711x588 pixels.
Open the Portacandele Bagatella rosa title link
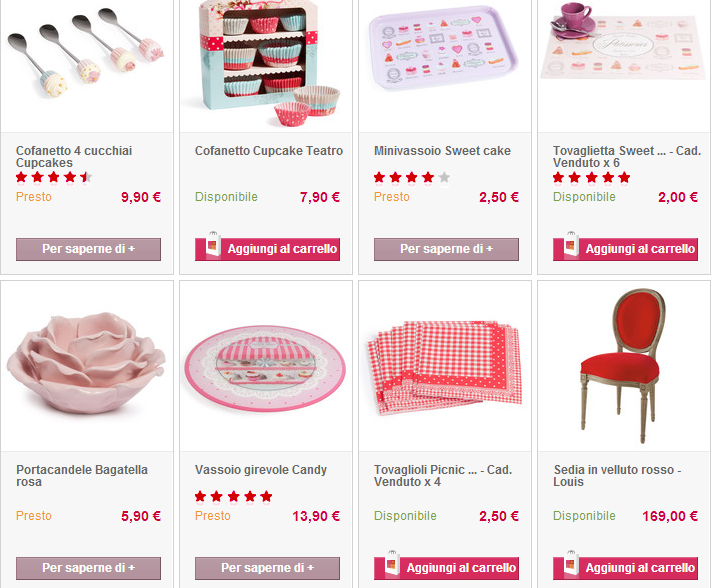click(82, 476)
